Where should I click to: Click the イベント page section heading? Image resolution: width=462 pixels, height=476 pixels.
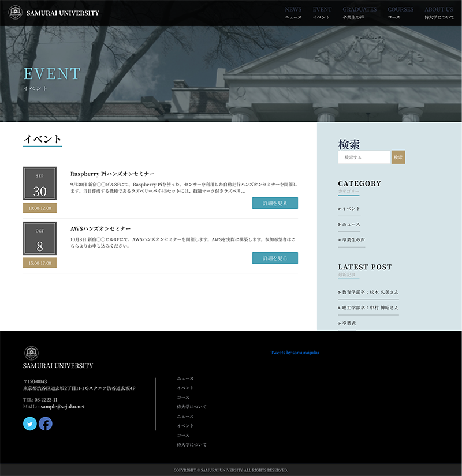[x=43, y=139]
